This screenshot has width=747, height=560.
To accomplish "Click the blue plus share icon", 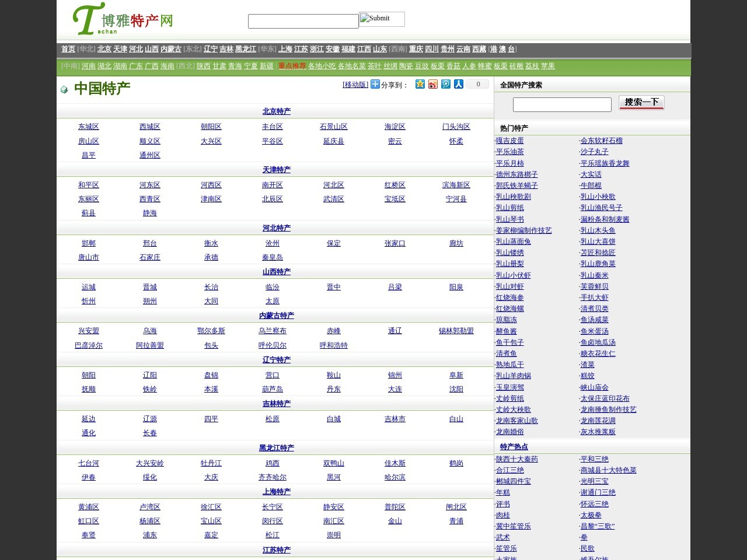I will pyautogui.click(x=375, y=84).
